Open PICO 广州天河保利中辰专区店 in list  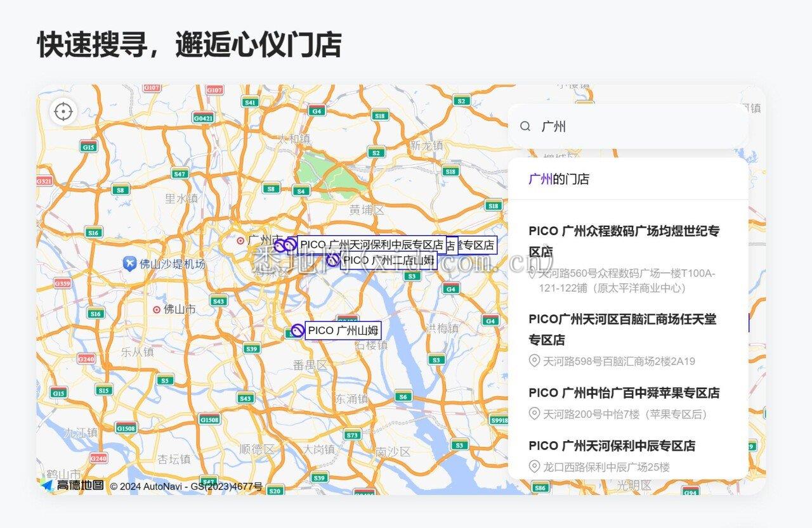coord(612,446)
